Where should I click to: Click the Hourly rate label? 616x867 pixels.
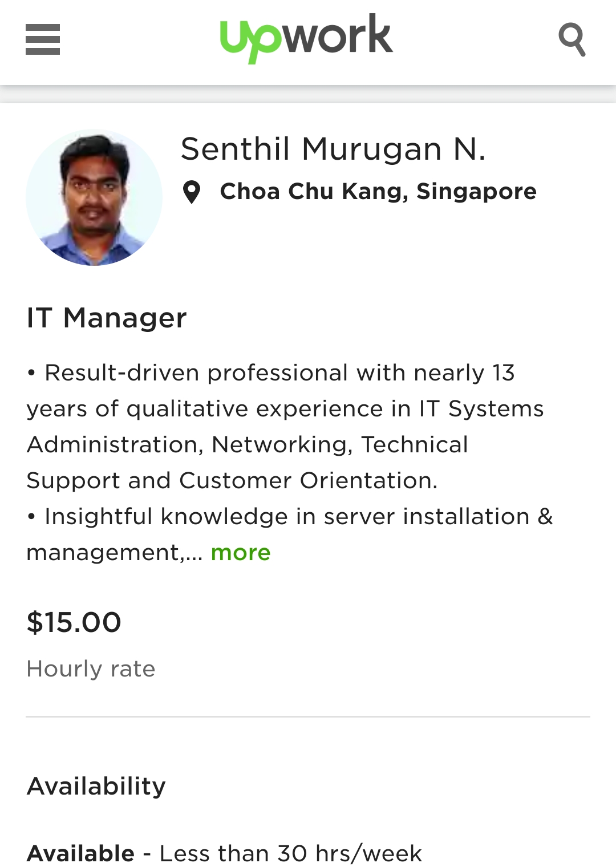pyautogui.click(x=91, y=669)
